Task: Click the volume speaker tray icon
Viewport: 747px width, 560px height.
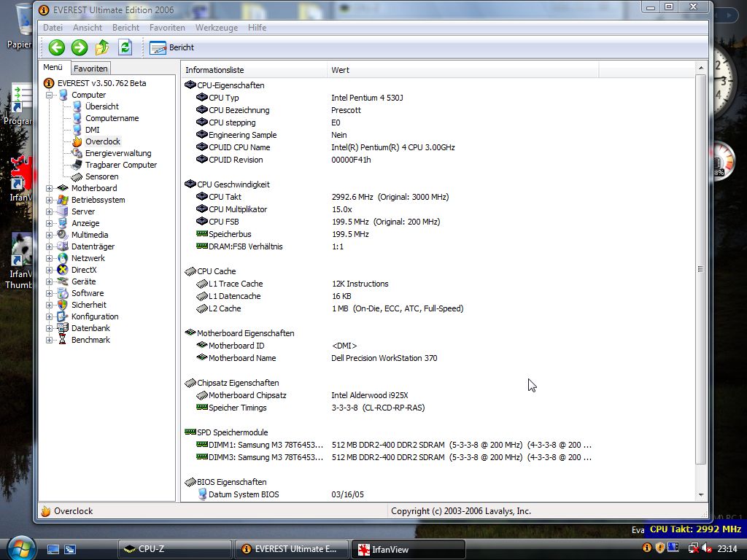Action: (706, 548)
